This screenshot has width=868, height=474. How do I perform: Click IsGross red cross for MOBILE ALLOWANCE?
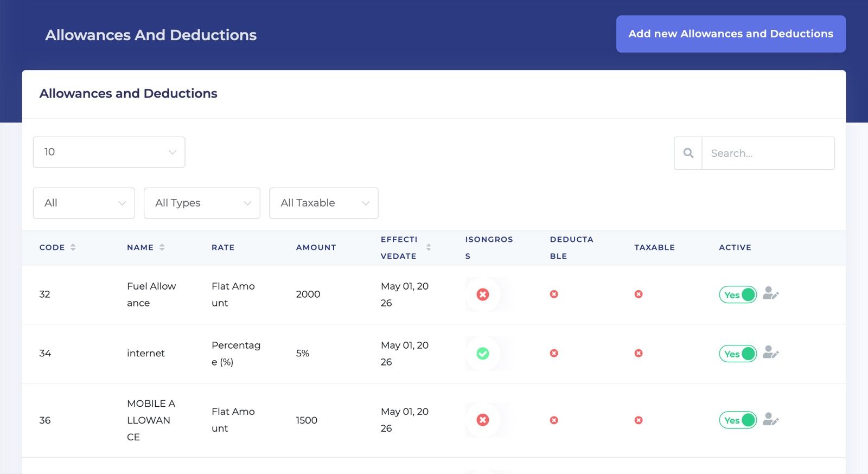pos(482,420)
